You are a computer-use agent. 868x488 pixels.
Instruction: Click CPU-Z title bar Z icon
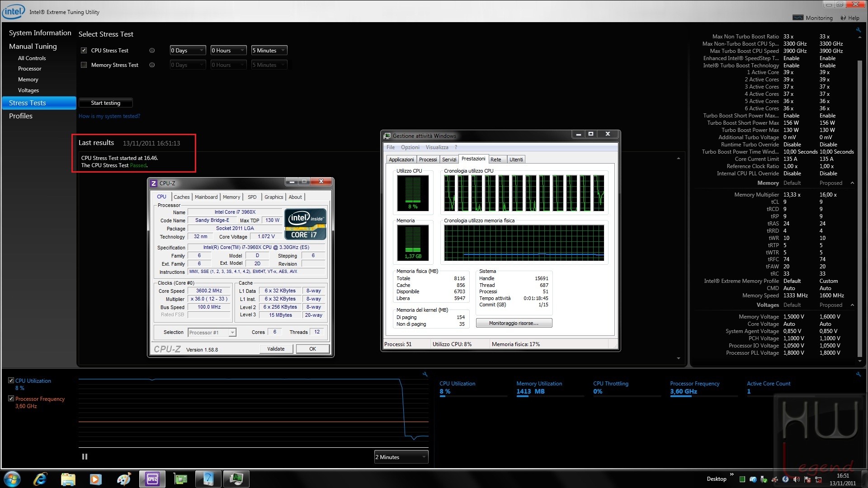point(154,183)
